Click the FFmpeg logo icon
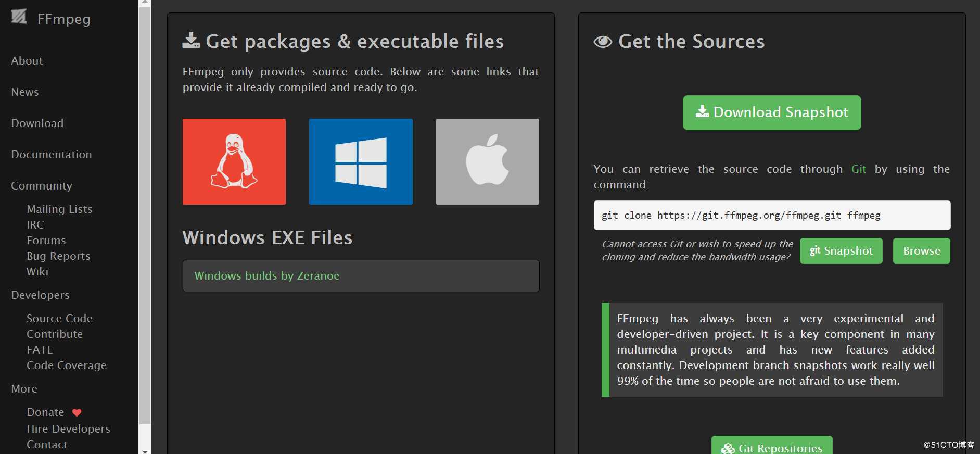This screenshot has width=980, height=454. click(x=19, y=17)
